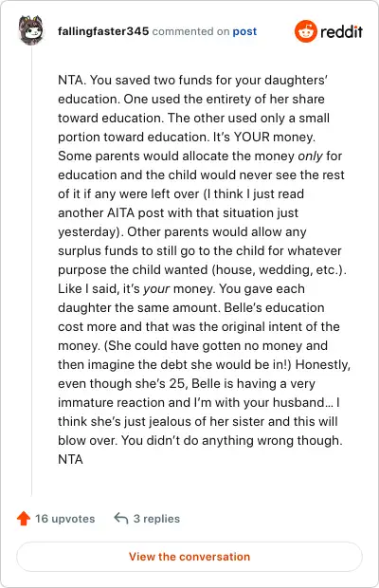Click the italic word 'your' in the comment
379x588 pixels.
point(156,289)
